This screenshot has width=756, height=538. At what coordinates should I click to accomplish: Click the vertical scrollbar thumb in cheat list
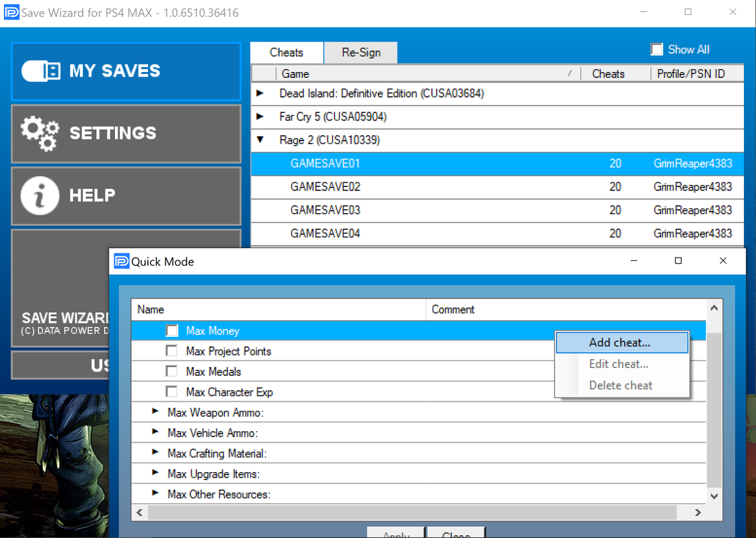point(714,410)
